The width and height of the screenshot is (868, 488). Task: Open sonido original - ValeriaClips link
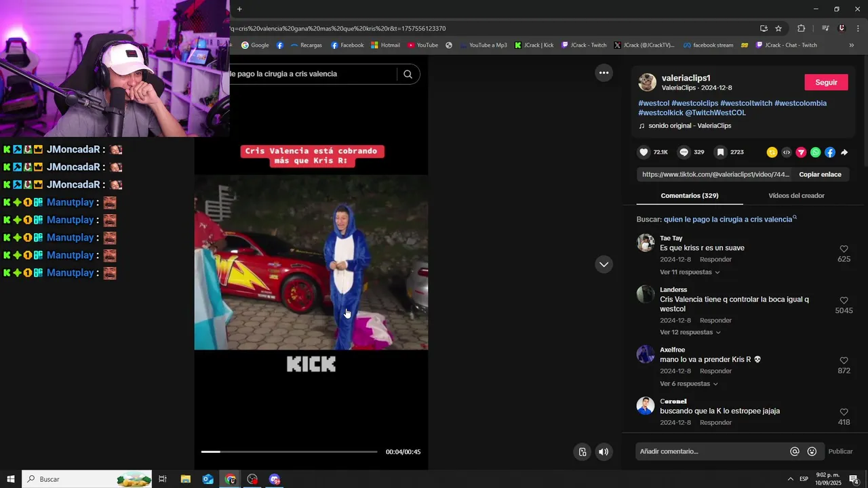tap(685, 126)
